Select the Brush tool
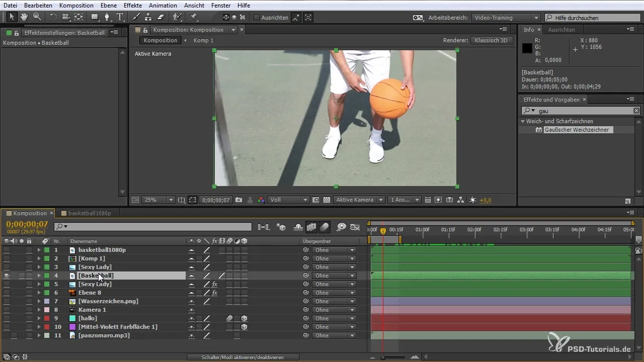This screenshot has height=362, width=644. (x=136, y=17)
